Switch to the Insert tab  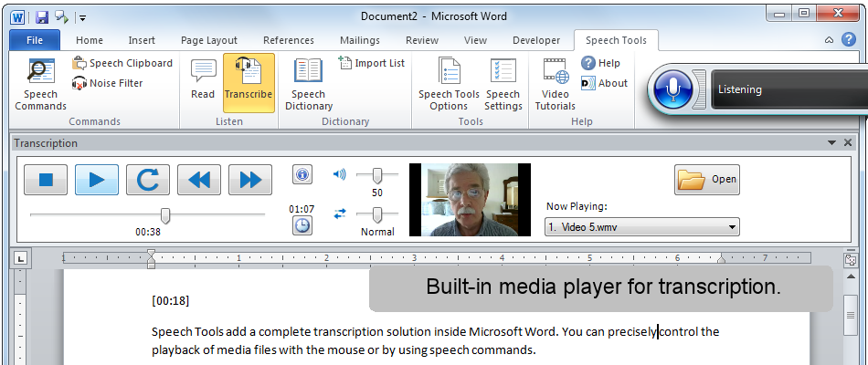coord(142,40)
